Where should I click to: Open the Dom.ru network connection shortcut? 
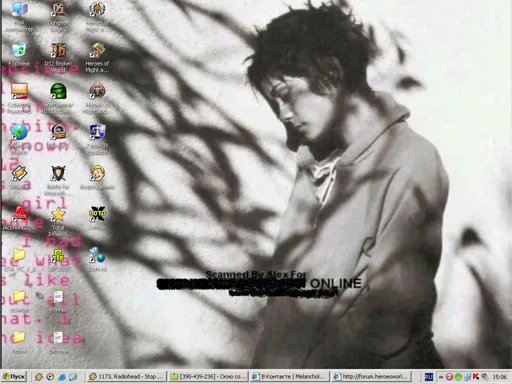[x=97, y=255]
